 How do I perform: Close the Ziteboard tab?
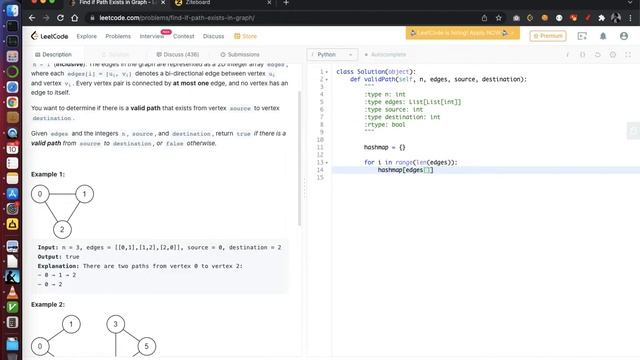click(x=269, y=3)
